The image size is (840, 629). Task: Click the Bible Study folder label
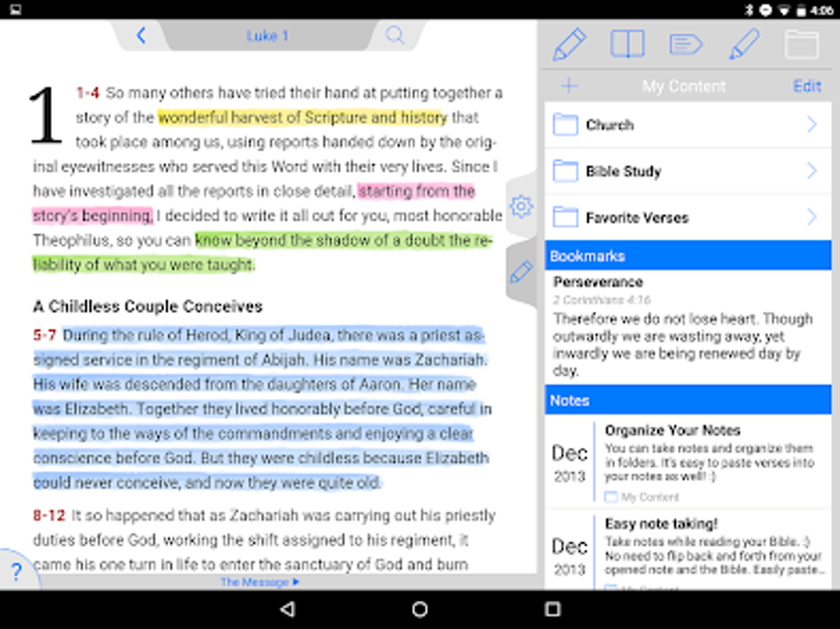pos(623,171)
